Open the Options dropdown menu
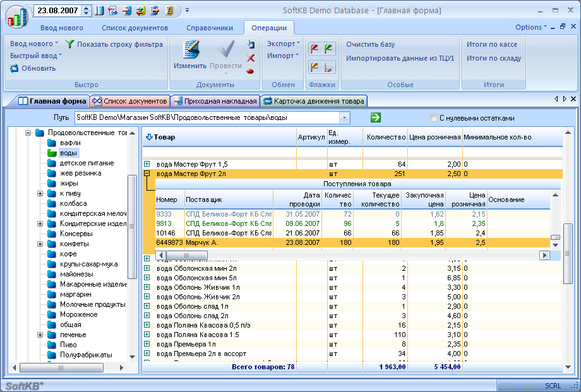581x392 pixels. pos(530,27)
